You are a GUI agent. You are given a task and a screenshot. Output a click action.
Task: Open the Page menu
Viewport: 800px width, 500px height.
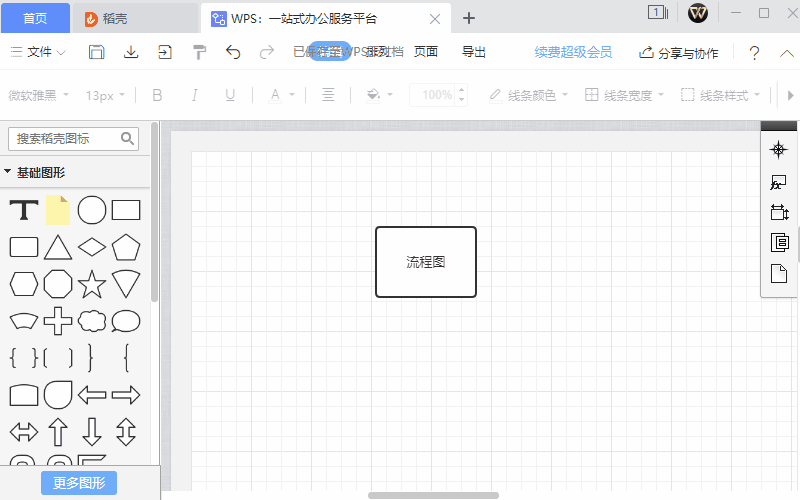426,52
